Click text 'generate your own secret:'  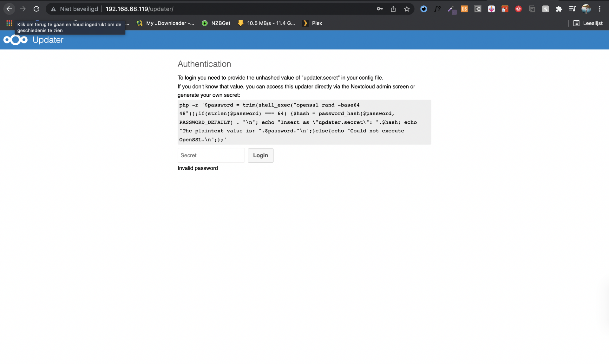point(209,95)
